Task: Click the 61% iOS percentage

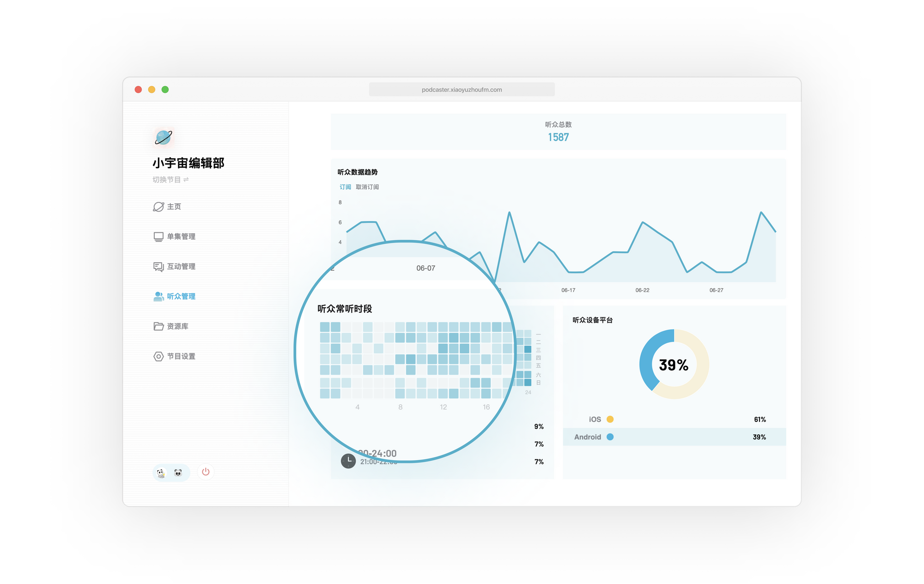Action: click(760, 420)
